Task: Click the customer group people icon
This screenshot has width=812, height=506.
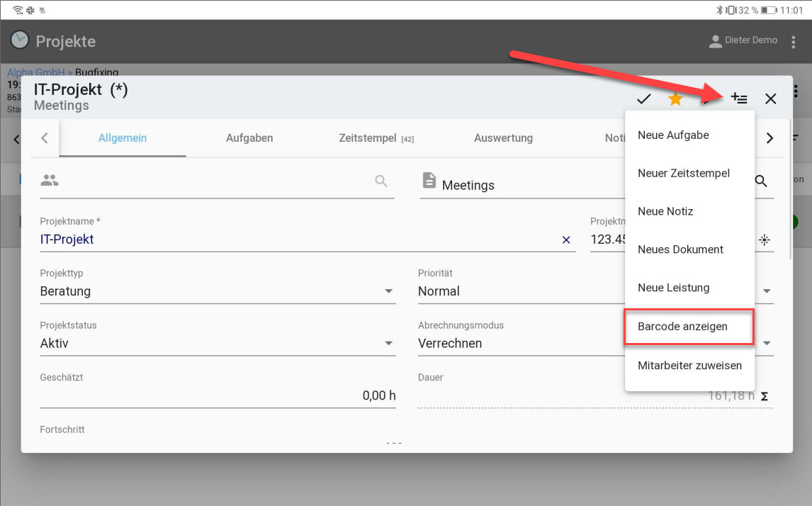Action: 50,180
